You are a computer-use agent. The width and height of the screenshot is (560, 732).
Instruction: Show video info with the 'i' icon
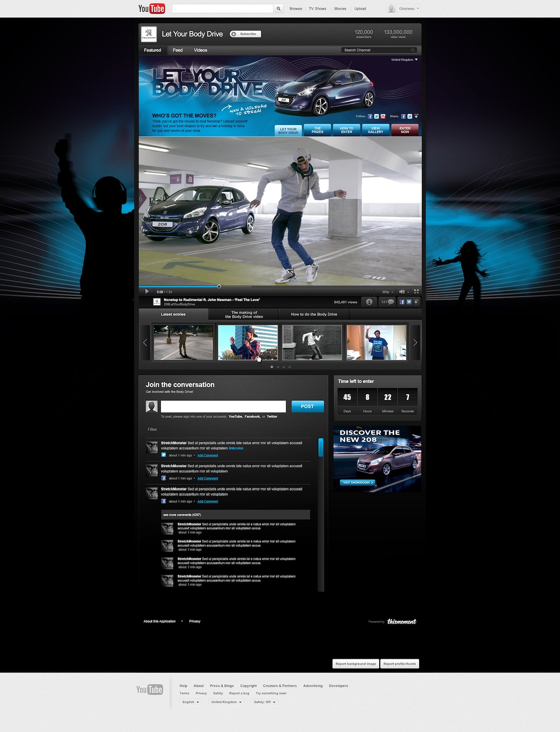click(x=369, y=302)
